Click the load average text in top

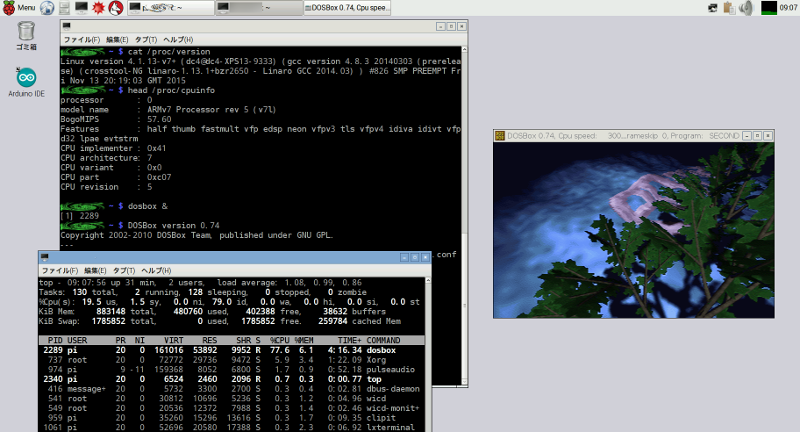290,283
